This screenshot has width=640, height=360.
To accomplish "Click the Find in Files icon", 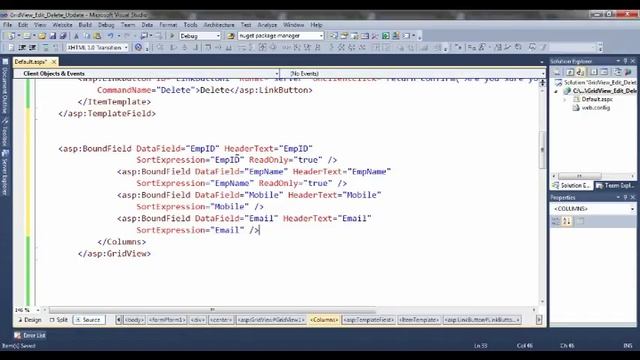I will [x=231, y=36].
